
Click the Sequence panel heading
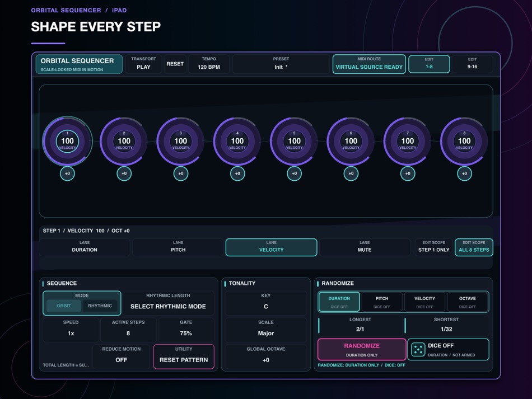(x=62, y=283)
